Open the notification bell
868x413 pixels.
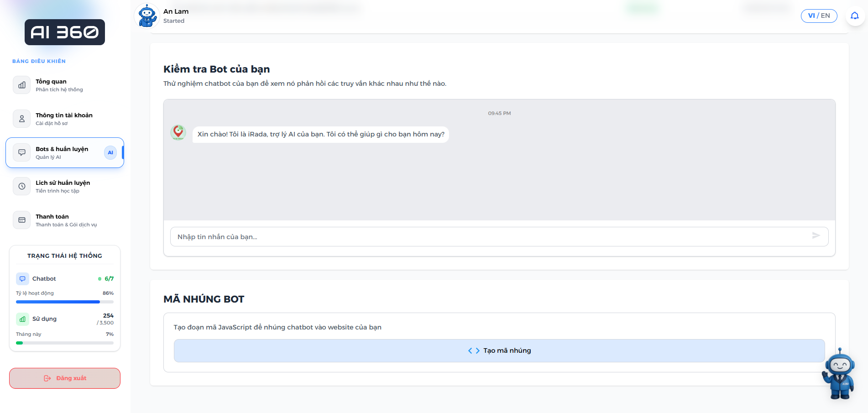(x=854, y=16)
